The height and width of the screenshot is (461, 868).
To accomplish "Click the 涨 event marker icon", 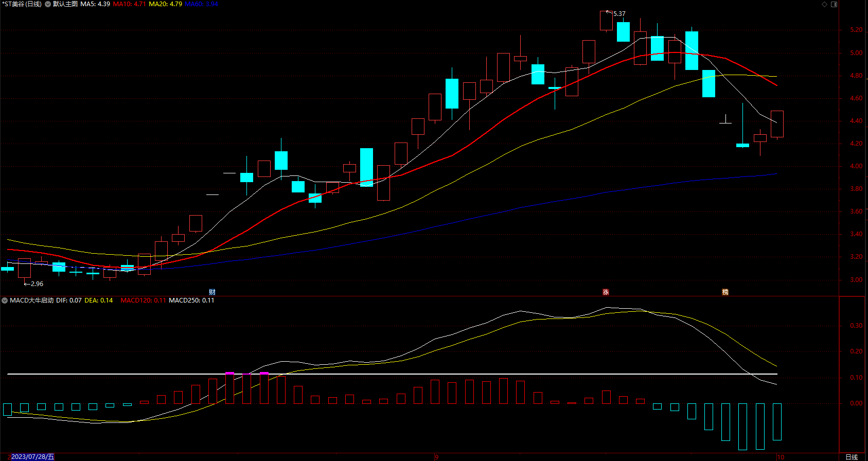I will 606,292.
